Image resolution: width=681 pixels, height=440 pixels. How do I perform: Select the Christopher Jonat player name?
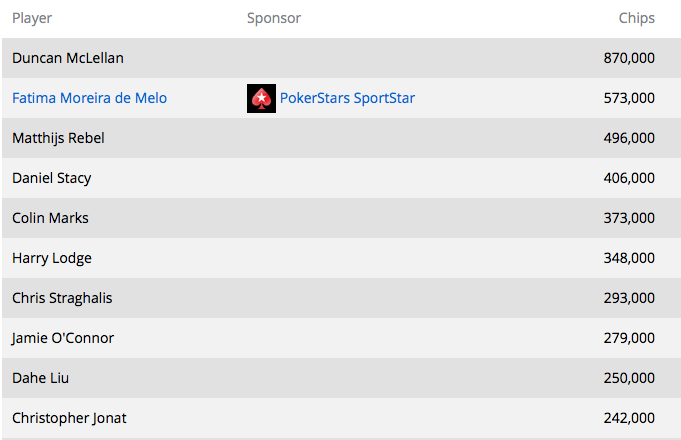point(69,418)
